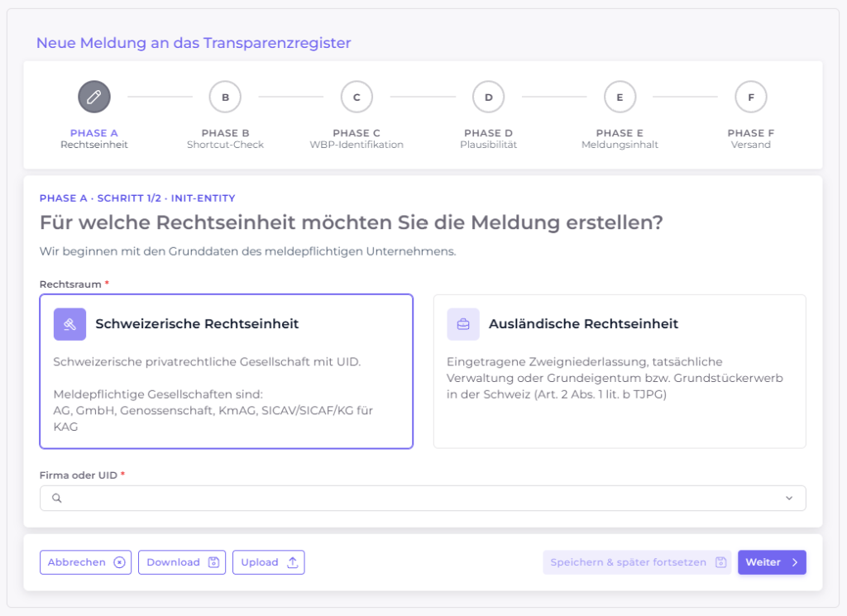The width and height of the screenshot is (847, 616).
Task: Click the right chevron in Weiter button
Action: point(795,562)
